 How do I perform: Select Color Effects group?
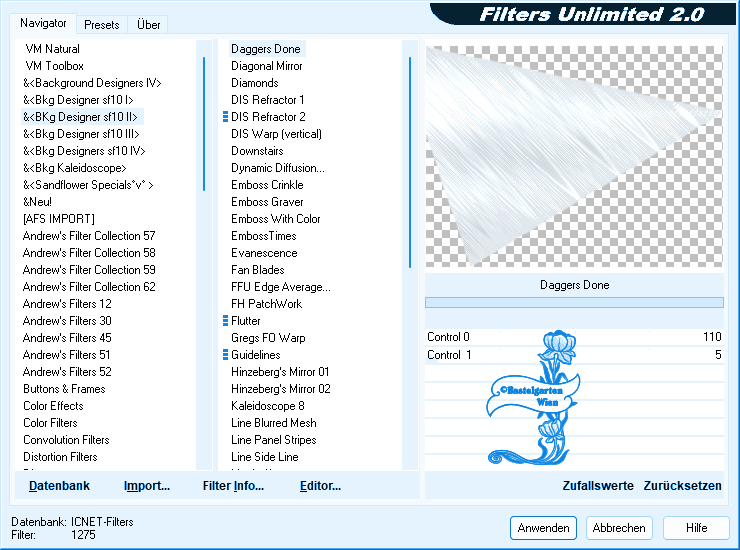tap(53, 406)
